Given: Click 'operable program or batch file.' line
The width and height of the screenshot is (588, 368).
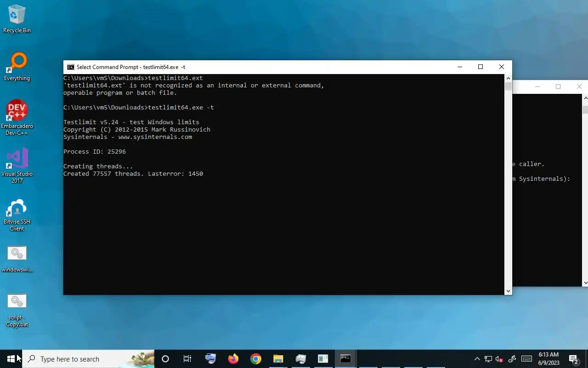Looking at the screenshot, I should [120, 93].
